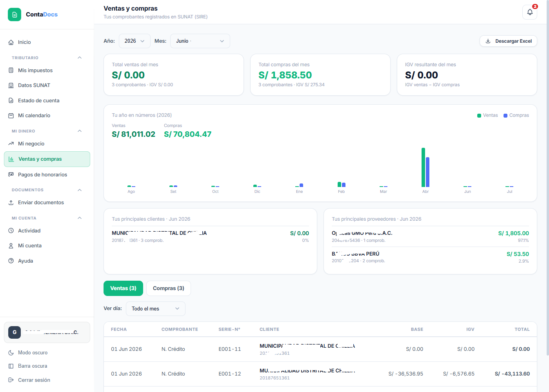The width and height of the screenshot is (549, 392).
Task: Click the Total compras del mes card
Action: (x=320, y=75)
